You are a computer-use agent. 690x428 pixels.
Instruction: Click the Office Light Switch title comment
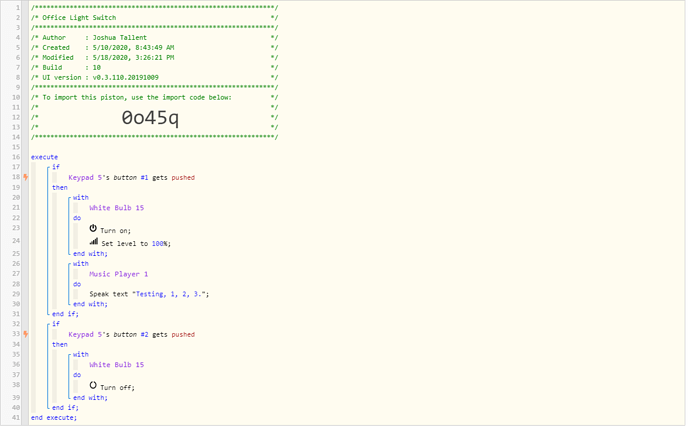point(79,18)
